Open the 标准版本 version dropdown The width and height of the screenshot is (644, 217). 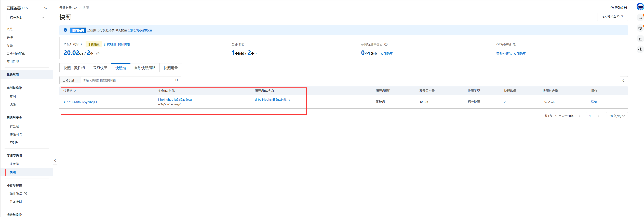click(27, 18)
